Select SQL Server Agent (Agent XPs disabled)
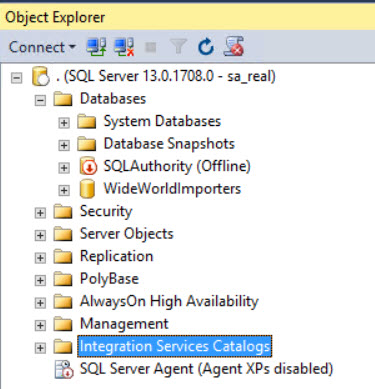 [206, 369]
